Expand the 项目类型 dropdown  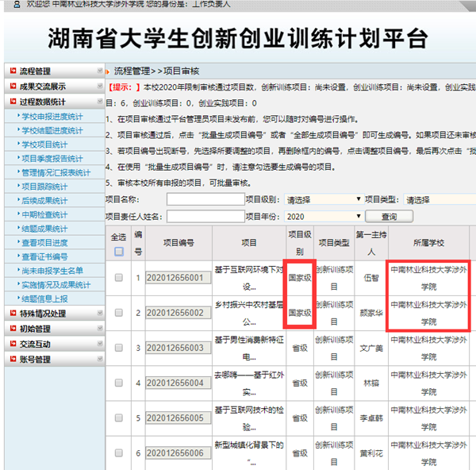click(439, 199)
